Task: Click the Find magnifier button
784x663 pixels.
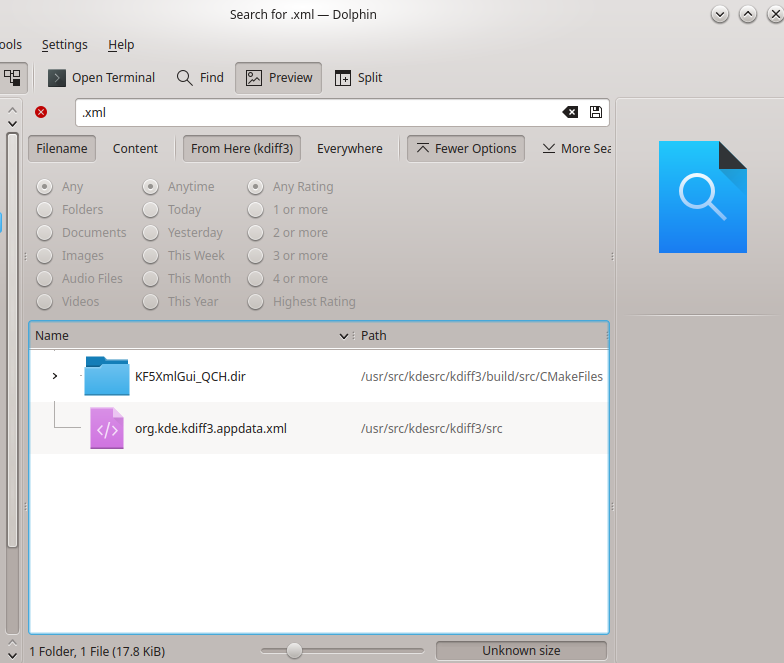Action: [x=200, y=78]
